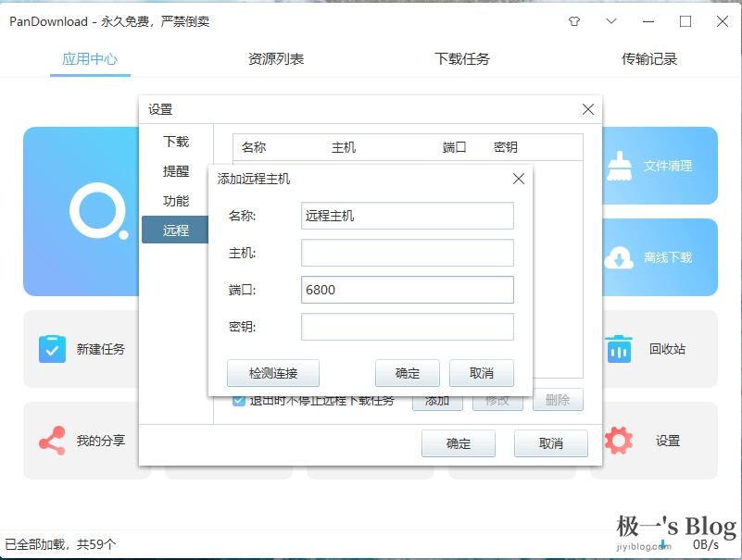The height and width of the screenshot is (560, 742).
Task: Click the 密钥 column header
Action: point(506,147)
